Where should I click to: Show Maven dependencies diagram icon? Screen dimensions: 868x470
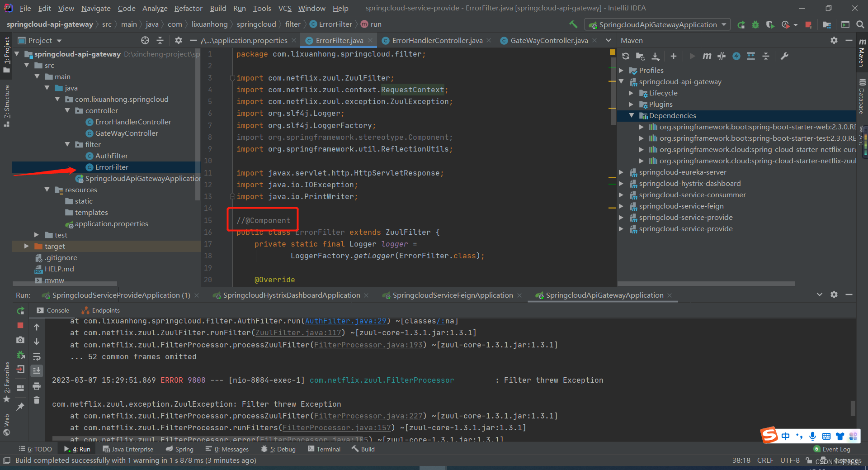click(751, 56)
